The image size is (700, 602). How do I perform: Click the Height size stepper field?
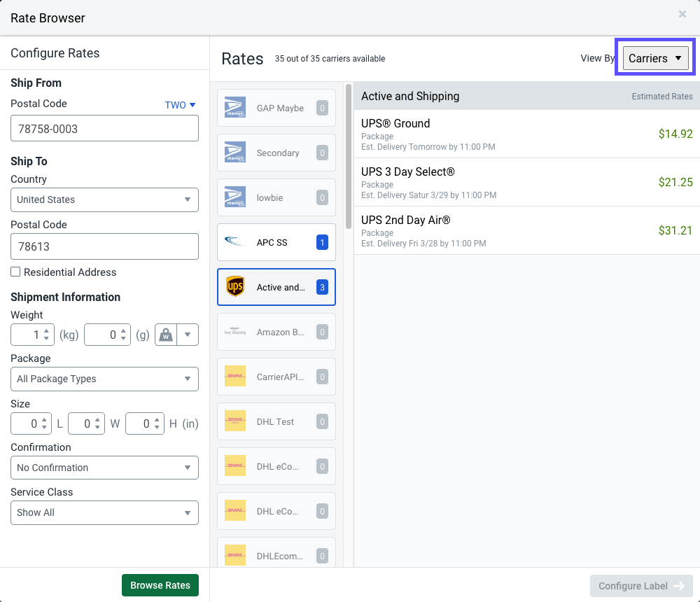tap(145, 423)
